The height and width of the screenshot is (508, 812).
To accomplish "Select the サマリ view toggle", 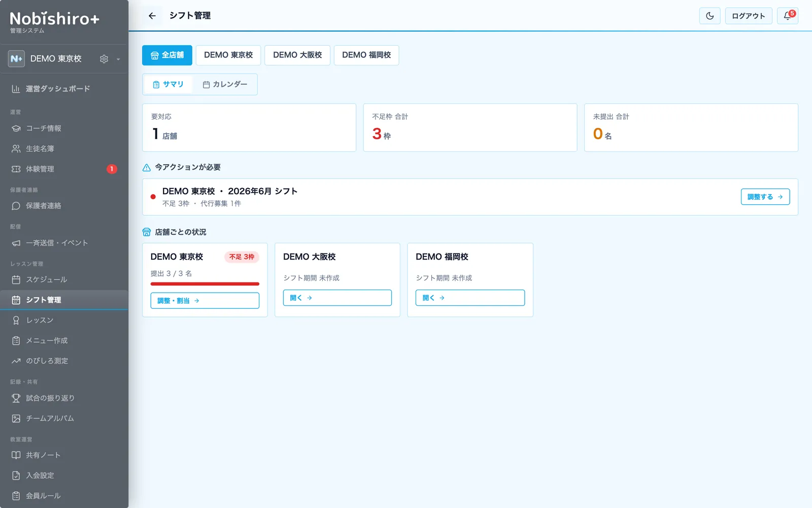I will point(168,84).
